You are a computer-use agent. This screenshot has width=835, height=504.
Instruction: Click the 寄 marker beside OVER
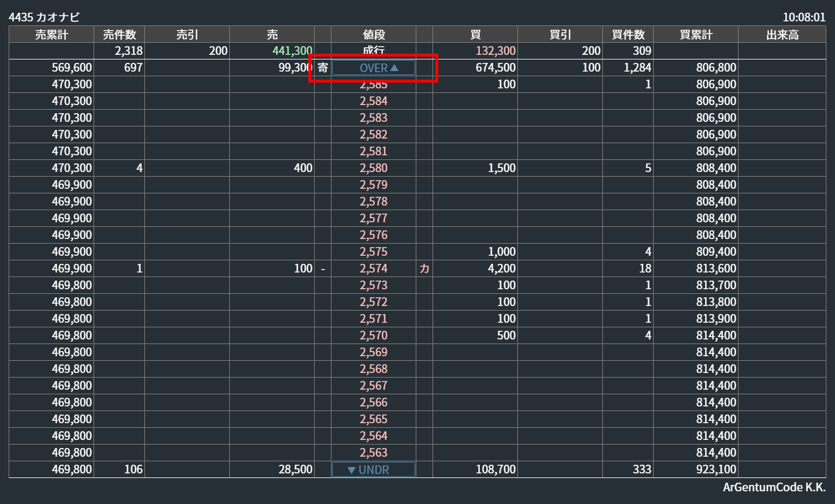323,68
